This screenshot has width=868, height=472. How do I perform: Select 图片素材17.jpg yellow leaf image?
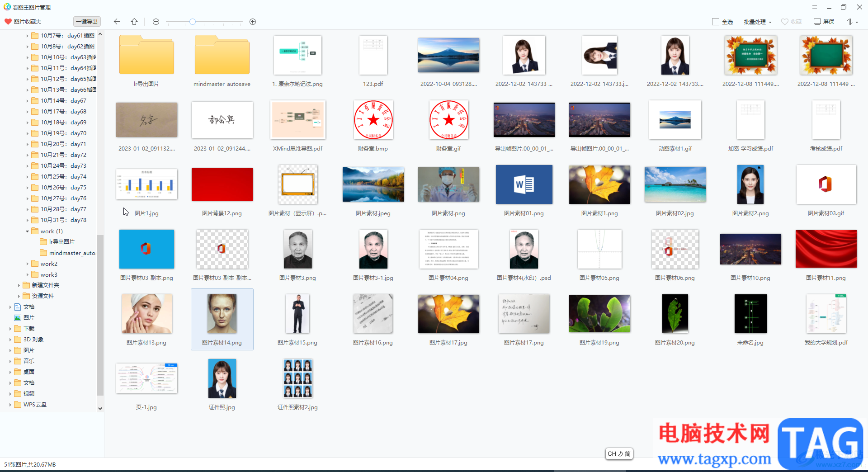[448, 314]
